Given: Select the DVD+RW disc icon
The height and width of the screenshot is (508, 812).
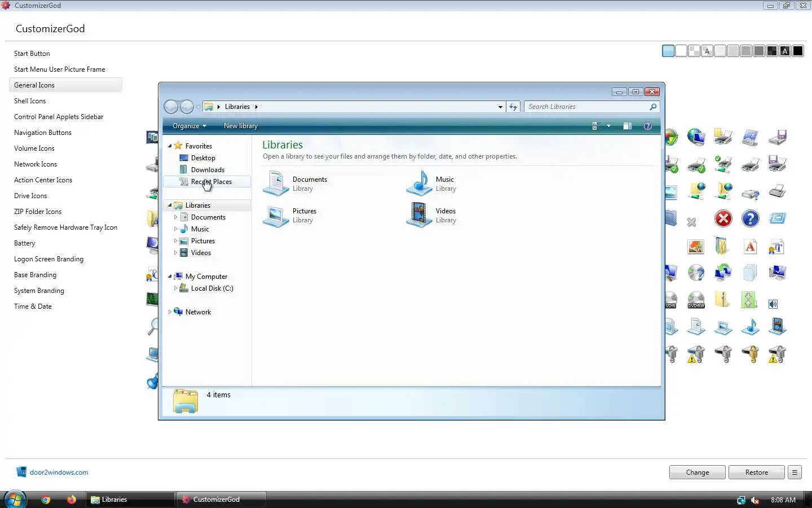Looking at the screenshot, I should pos(696,300).
